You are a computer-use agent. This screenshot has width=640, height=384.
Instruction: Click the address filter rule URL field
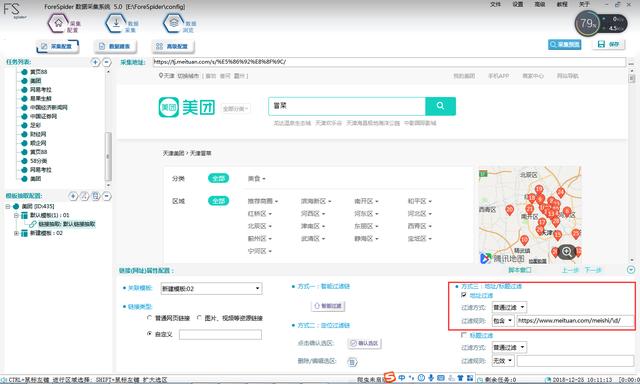click(x=575, y=321)
